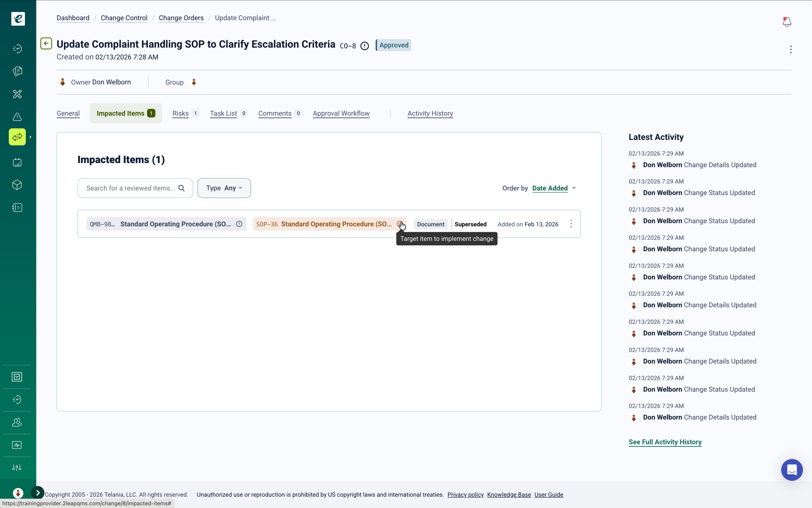Open the Order by Date Added dropdown
Image resolution: width=812 pixels, height=508 pixels.
(x=554, y=188)
